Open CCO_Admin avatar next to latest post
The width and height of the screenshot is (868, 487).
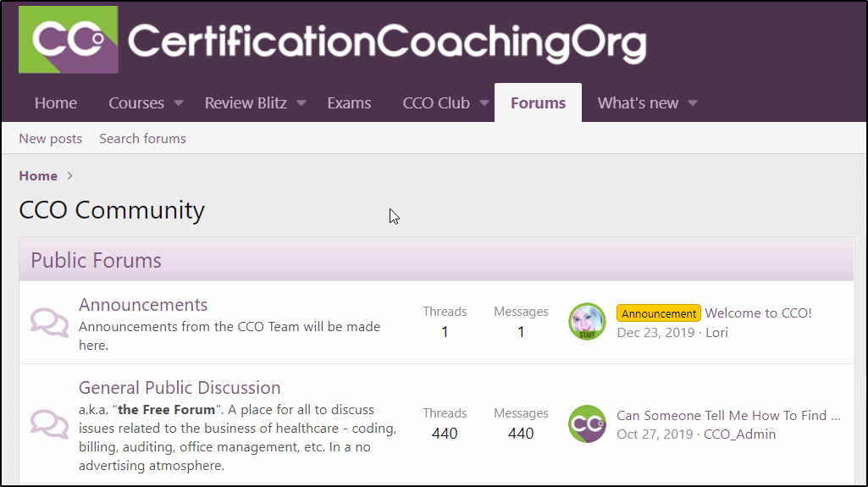pyautogui.click(x=587, y=423)
